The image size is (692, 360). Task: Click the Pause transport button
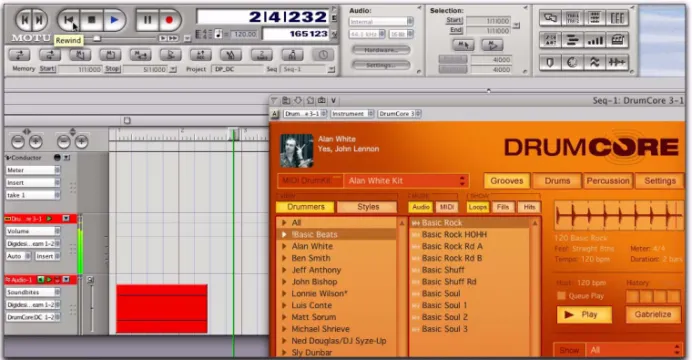147,20
